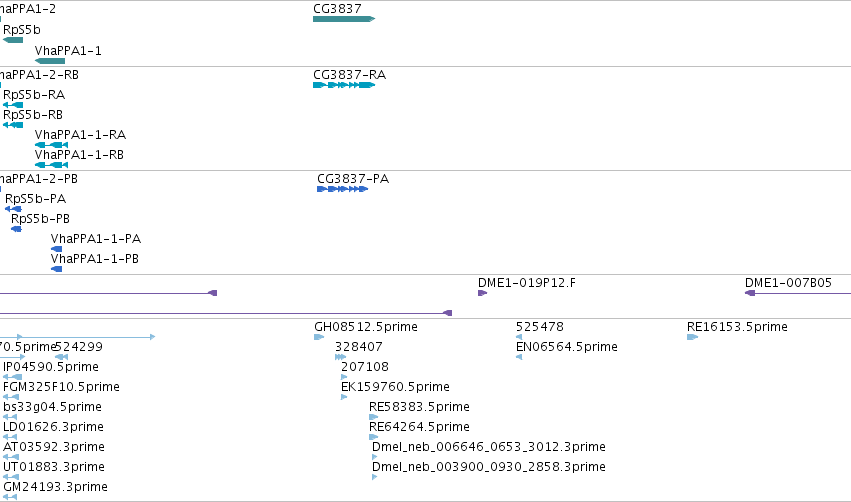The width and height of the screenshot is (851, 502).
Task: Select the RpS5b-RB transcript glyph
Action: click(x=13, y=125)
